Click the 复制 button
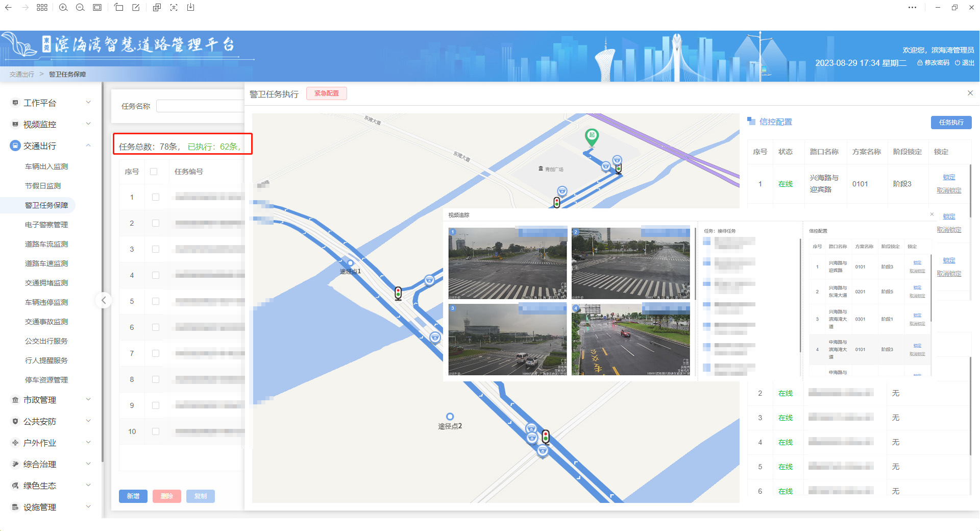980x531 pixels. (x=201, y=496)
